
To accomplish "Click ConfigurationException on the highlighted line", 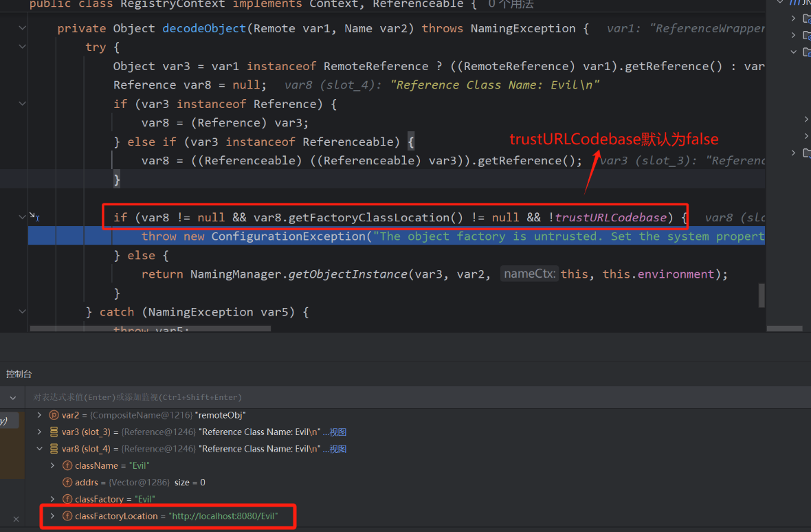I will [x=288, y=236].
